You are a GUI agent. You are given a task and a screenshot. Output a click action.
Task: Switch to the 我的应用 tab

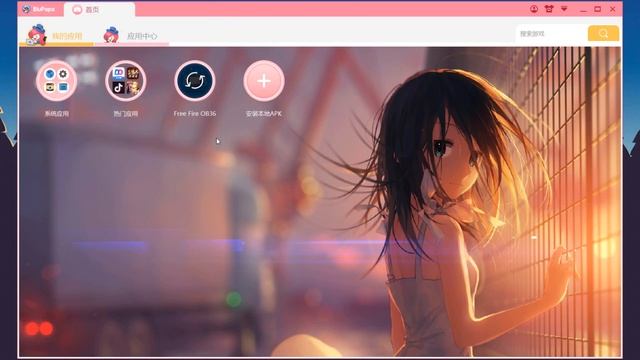[56, 36]
